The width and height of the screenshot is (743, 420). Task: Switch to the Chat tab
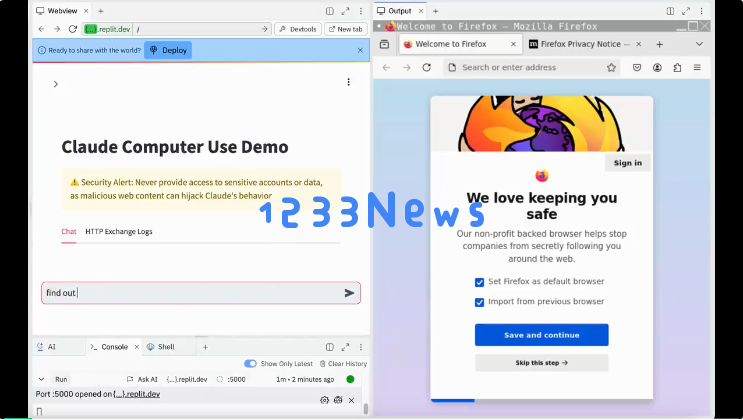69,231
